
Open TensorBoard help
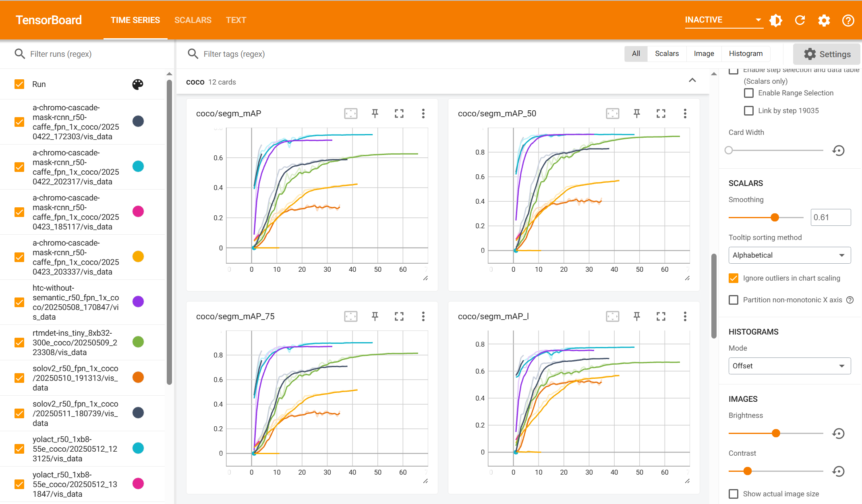[848, 20]
